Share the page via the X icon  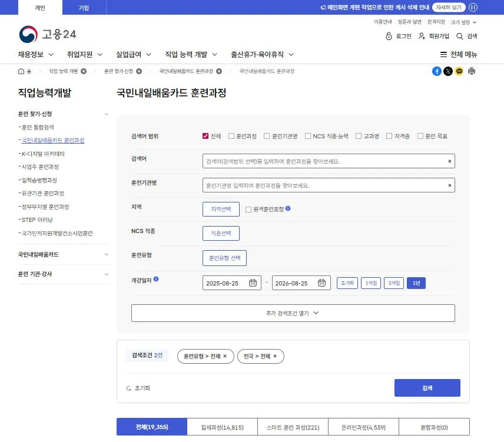(449, 71)
